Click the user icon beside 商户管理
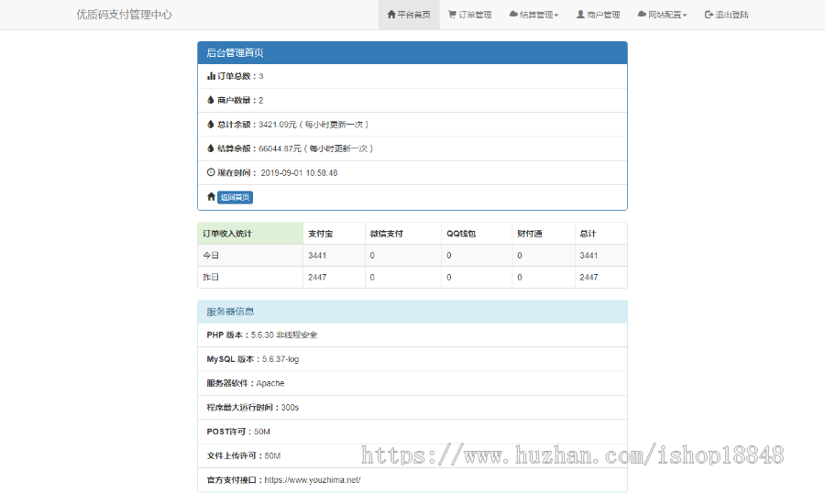This screenshot has width=825, height=504. click(x=580, y=15)
